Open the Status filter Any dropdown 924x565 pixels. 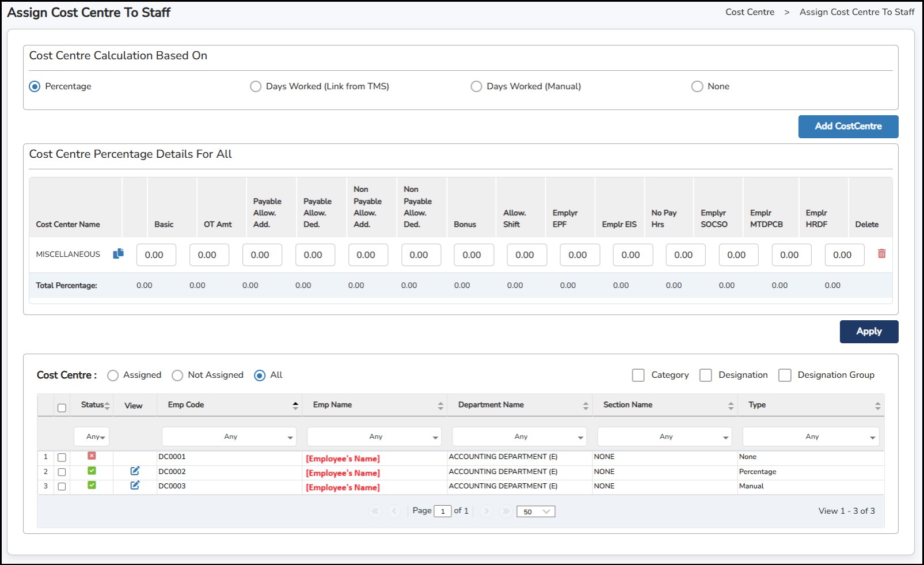click(92, 437)
